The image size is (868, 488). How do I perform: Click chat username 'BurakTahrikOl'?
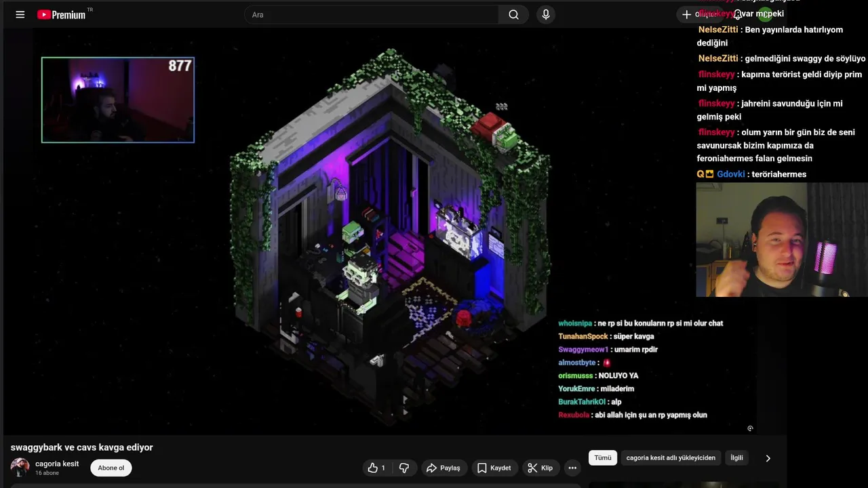[581, 402]
